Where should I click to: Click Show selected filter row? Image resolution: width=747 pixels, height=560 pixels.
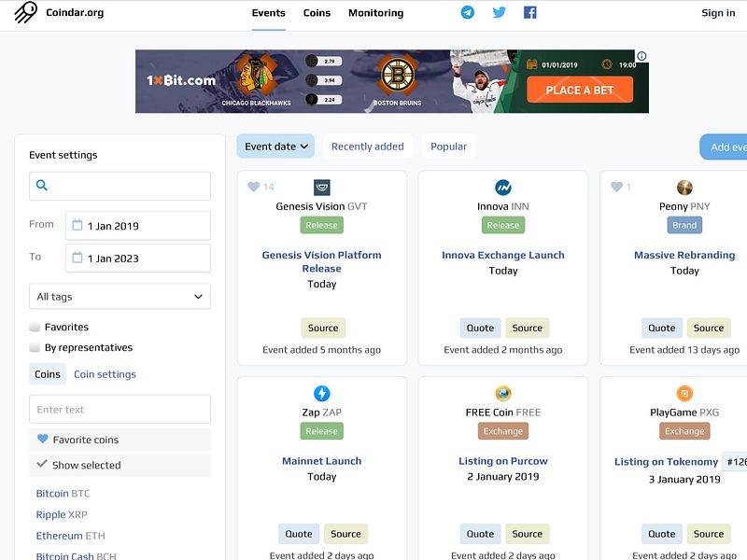click(120, 465)
